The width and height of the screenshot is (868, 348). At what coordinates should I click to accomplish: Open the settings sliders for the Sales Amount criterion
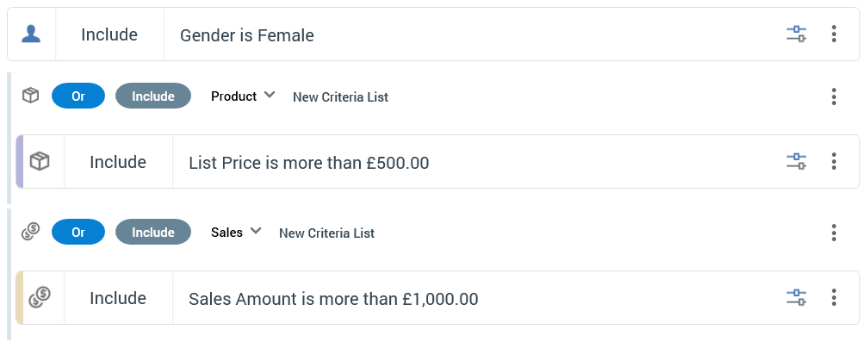[796, 298]
